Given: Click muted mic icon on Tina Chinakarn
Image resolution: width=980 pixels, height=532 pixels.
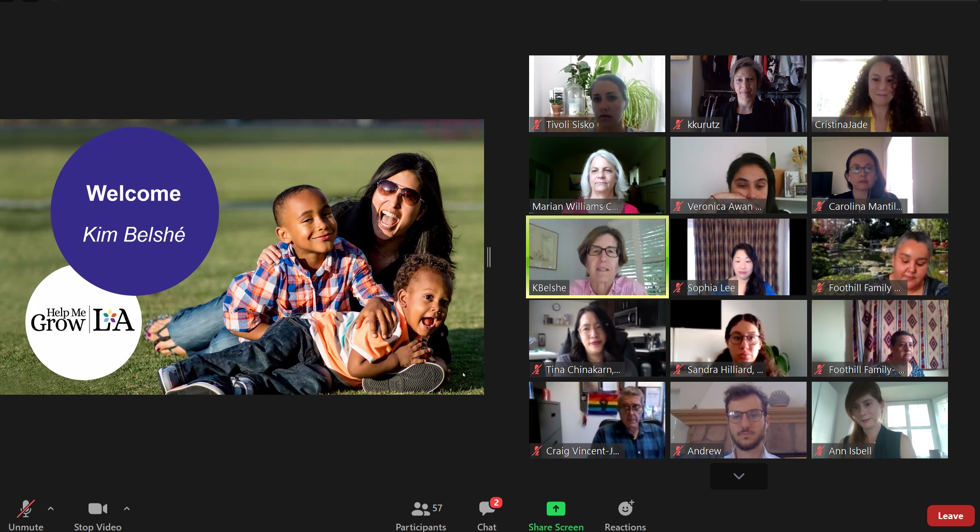Looking at the screenshot, I should [537, 369].
